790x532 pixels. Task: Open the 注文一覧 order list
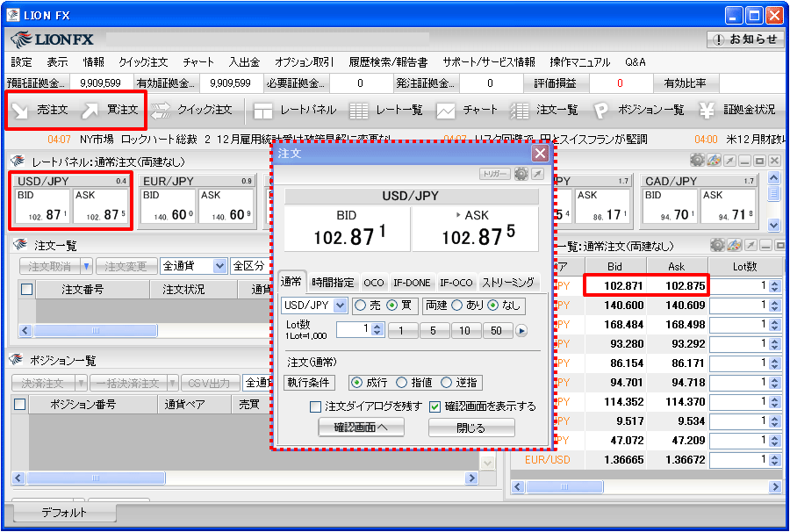coord(543,110)
